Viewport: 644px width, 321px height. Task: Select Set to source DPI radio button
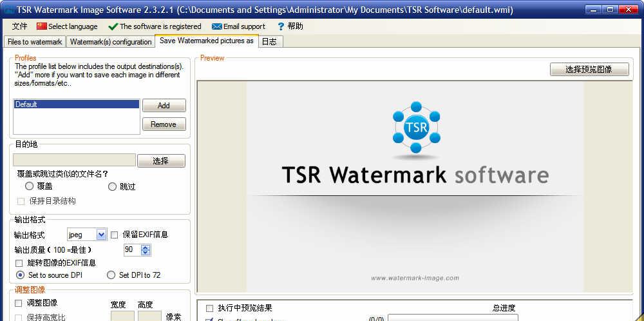point(20,275)
